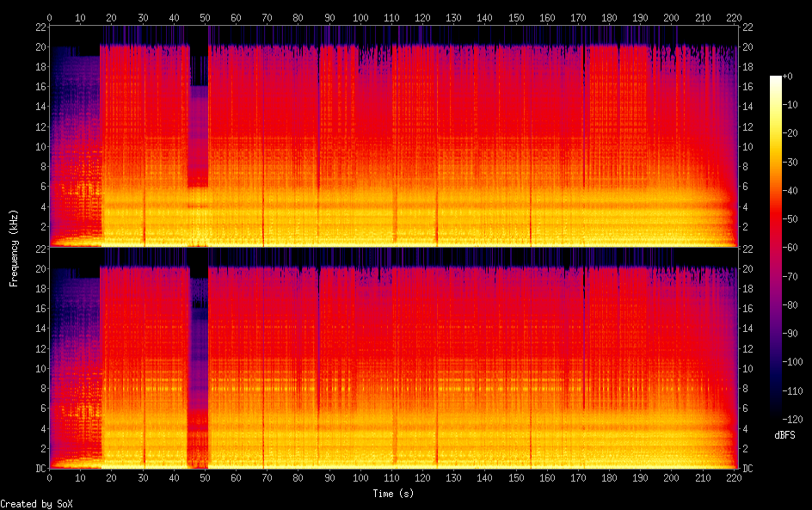The width and height of the screenshot is (812, 510).
Task: Click the 'DC' label at bottom-left corner
Action: coord(40,469)
